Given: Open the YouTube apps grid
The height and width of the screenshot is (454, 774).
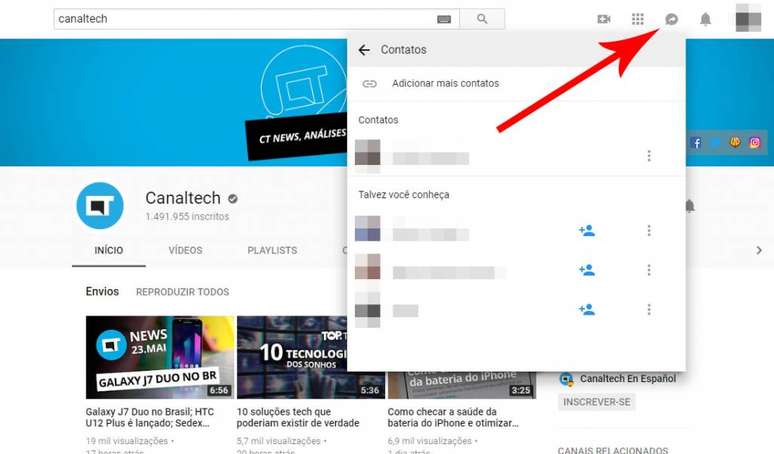Looking at the screenshot, I should (638, 19).
